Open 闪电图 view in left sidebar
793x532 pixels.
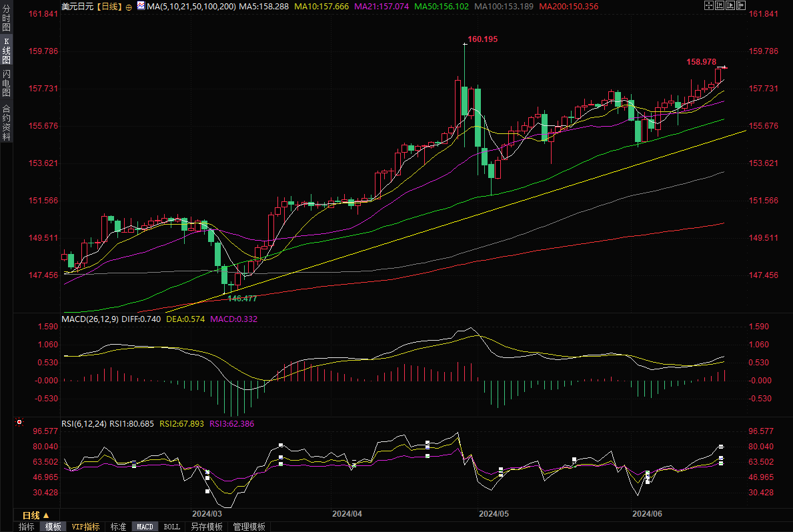(6, 83)
